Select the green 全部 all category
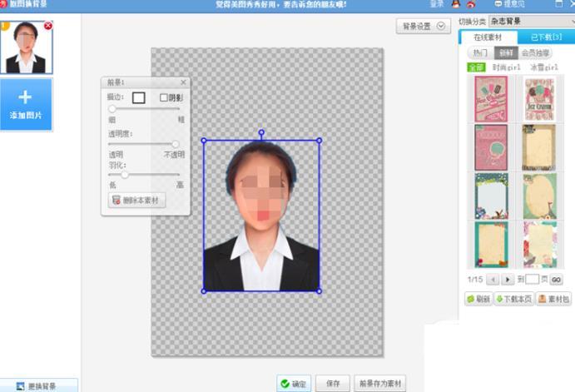Screen dimensions: 575x392 [x=476, y=67]
